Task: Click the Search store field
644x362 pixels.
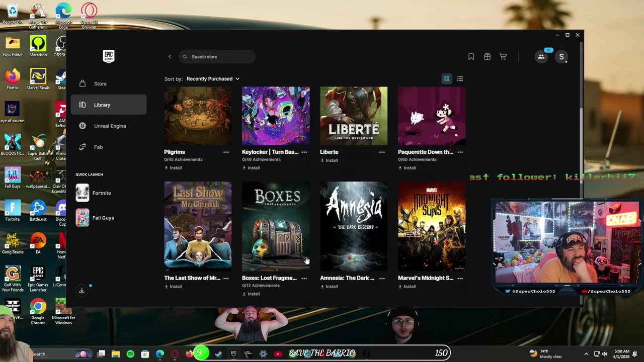Action: point(216,57)
